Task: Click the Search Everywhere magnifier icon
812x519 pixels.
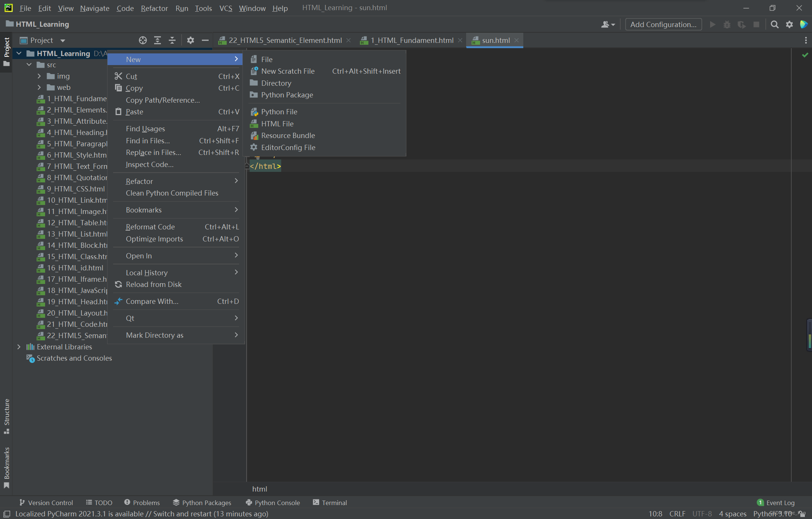Action: click(x=774, y=24)
